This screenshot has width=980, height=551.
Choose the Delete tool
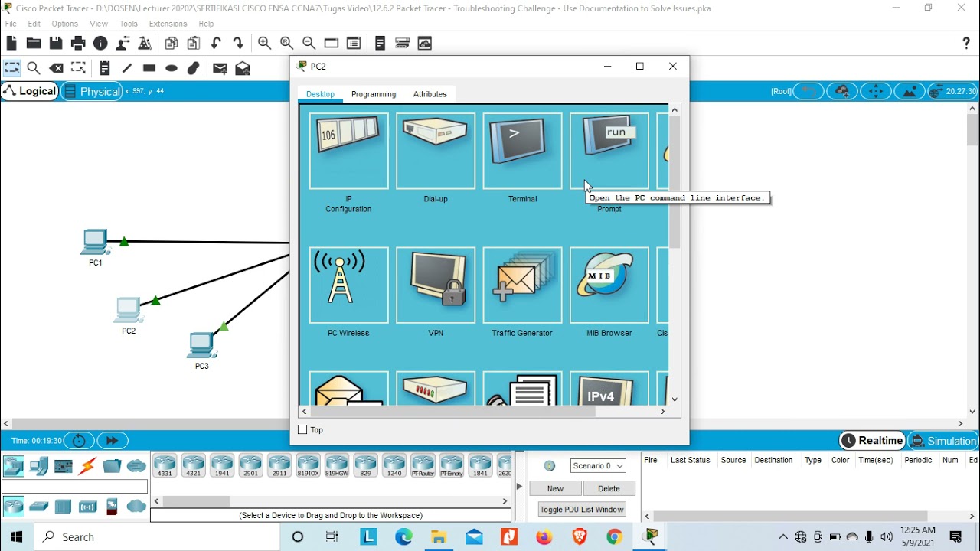[x=56, y=68]
